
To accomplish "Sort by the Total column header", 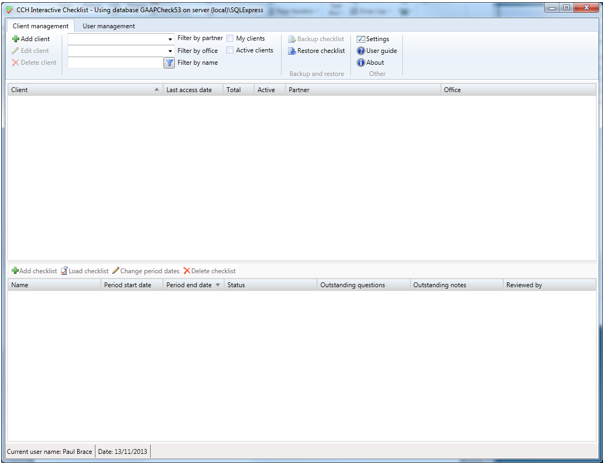I will click(238, 90).
